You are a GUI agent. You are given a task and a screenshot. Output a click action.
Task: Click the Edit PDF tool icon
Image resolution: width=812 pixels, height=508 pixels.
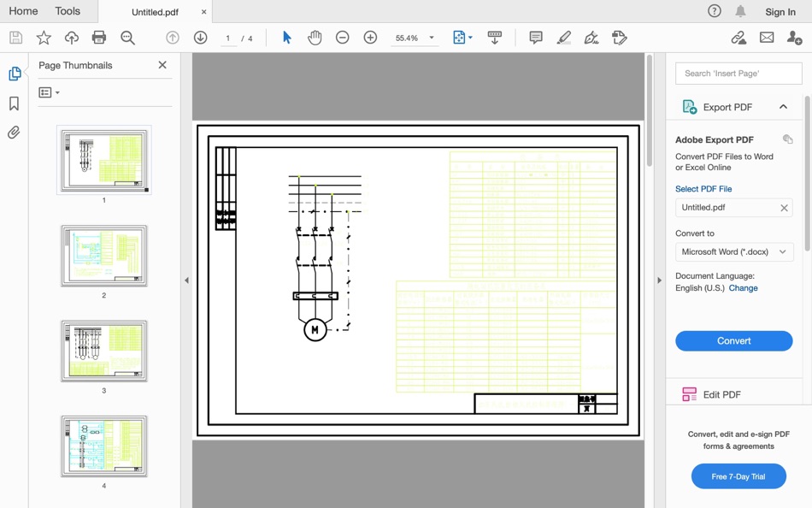tap(689, 394)
